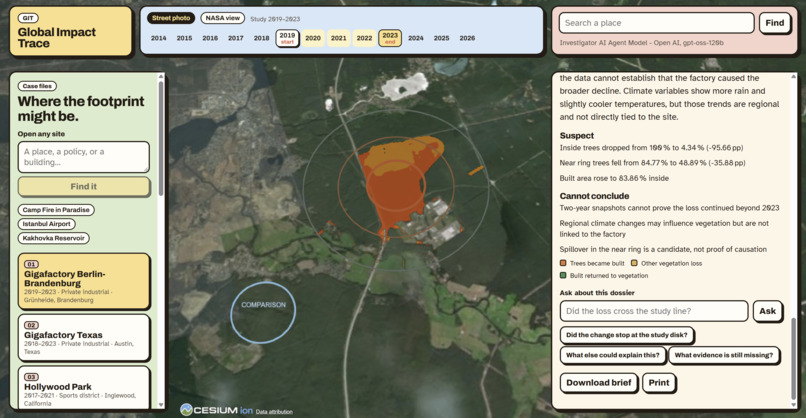This screenshot has width=806, height=418.
Task: Click 'Built area rose to 83.86% inside'
Action: 614,178
